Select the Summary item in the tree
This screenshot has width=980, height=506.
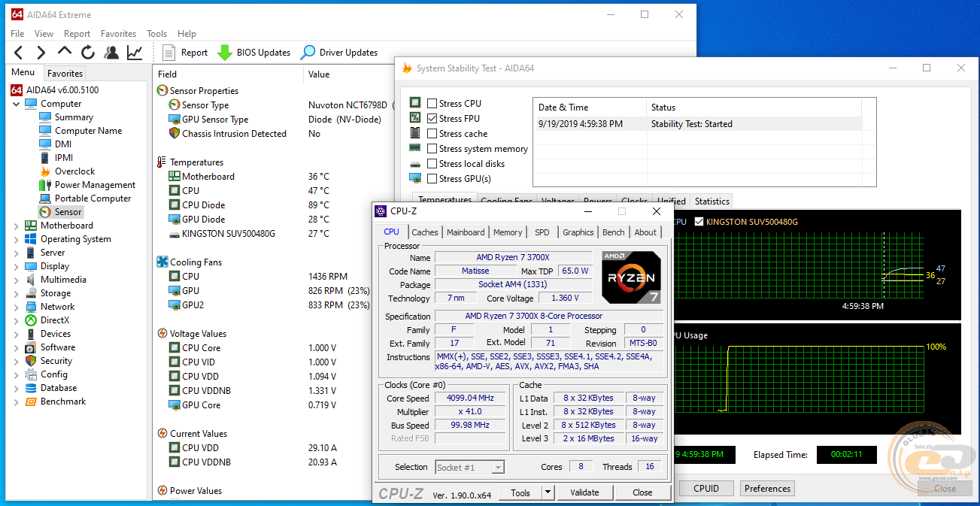click(74, 117)
